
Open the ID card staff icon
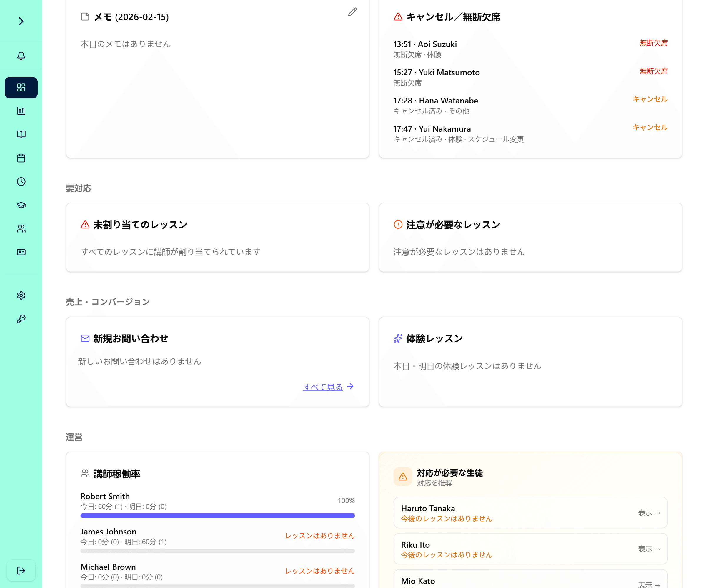(21, 252)
